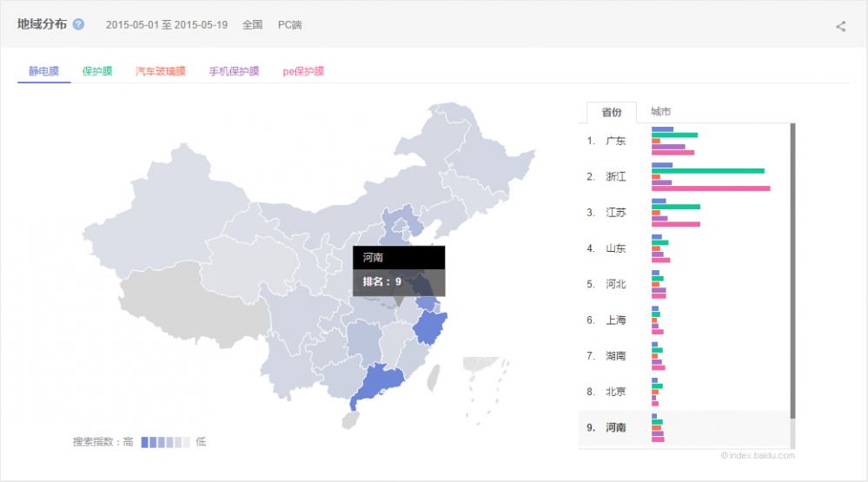The width and height of the screenshot is (868, 482).
Task: Click the darkest search index legend swatch
Action: pyautogui.click(x=144, y=442)
